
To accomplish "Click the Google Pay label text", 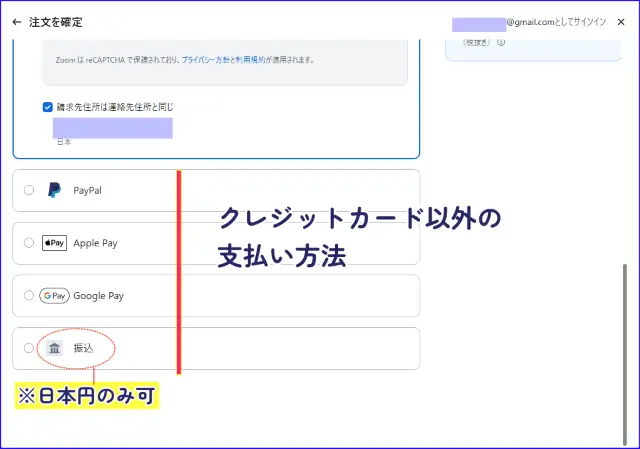I will click(x=98, y=296).
